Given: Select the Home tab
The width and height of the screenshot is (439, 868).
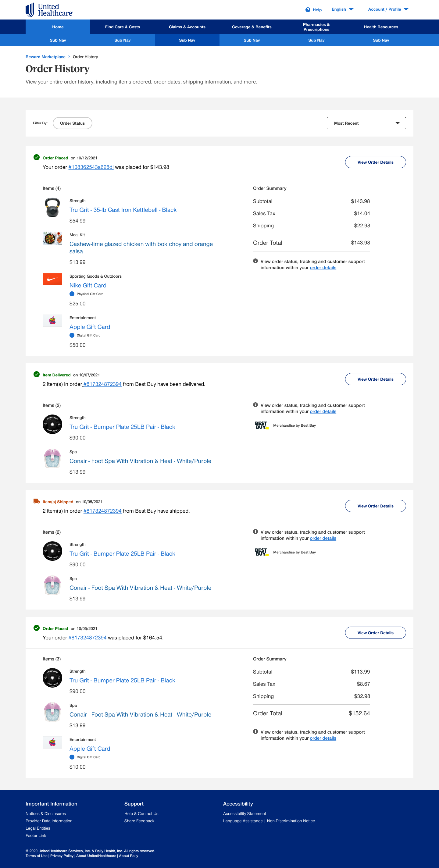Looking at the screenshot, I should (58, 27).
